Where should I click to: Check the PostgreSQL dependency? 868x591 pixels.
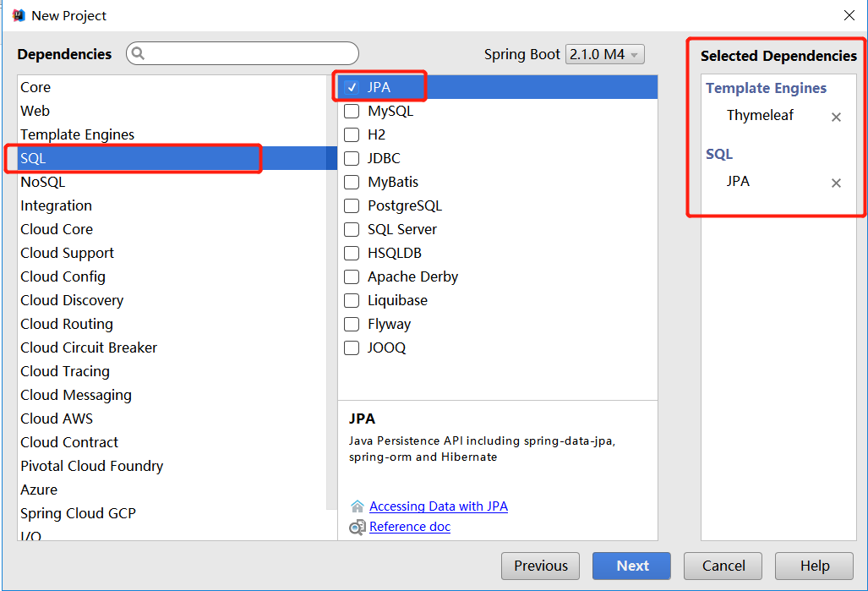coord(352,205)
